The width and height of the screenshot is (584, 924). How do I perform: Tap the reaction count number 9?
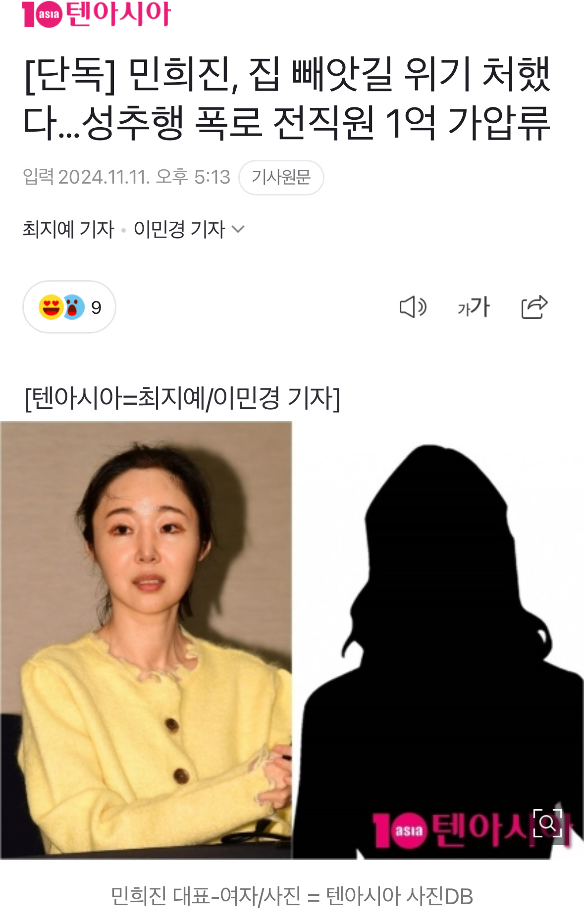click(x=96, y=308)
